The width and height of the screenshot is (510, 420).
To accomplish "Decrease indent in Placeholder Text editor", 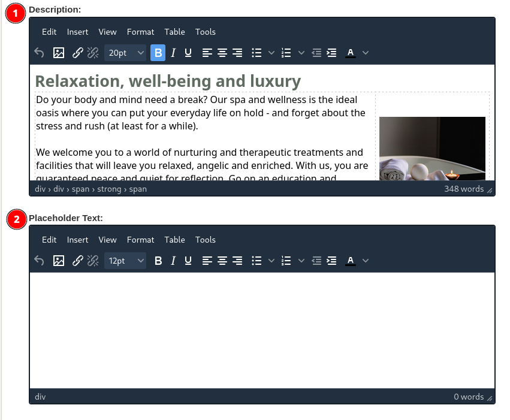I will coord(316,261).
